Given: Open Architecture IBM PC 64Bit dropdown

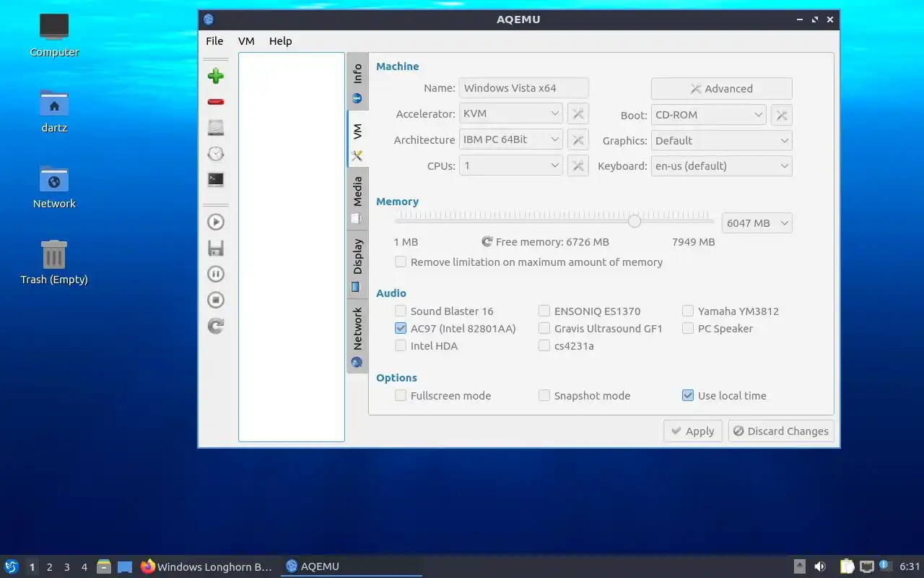Looking at the screenshot, I should click(510, 139).
